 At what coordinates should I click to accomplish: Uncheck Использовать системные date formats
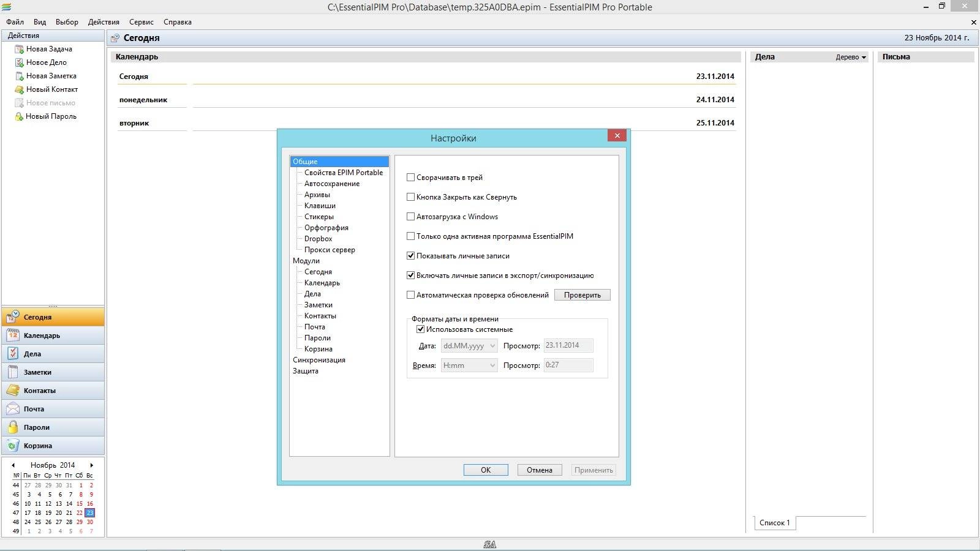(421, 329)
